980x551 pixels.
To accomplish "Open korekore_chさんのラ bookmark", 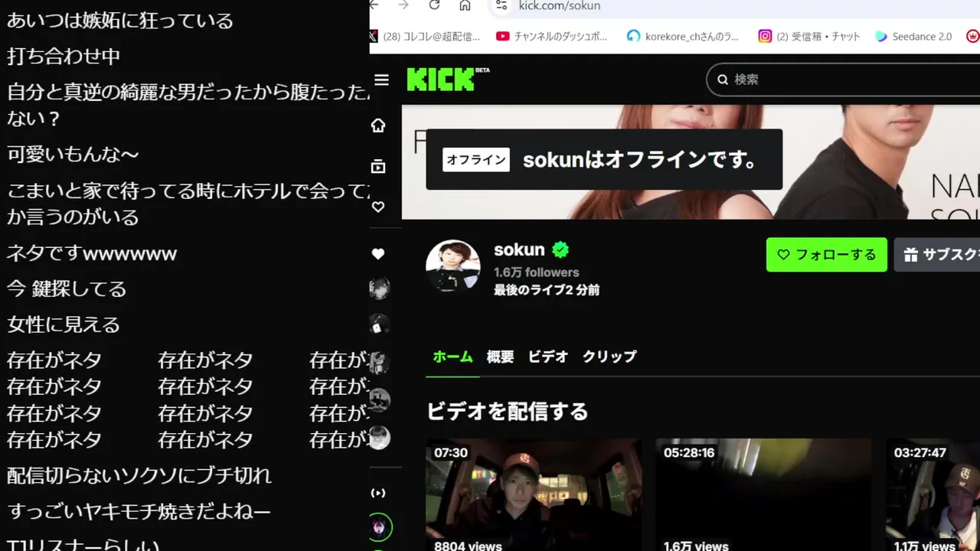I will (683, 36).
